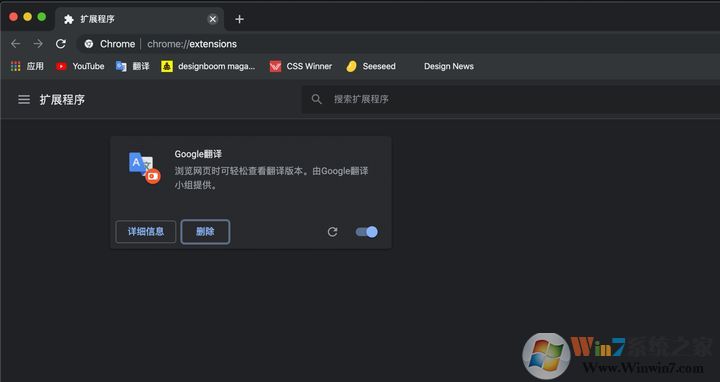Open the 翻译 bookmark
Screen dimensions: 720x382
point(132,66)
